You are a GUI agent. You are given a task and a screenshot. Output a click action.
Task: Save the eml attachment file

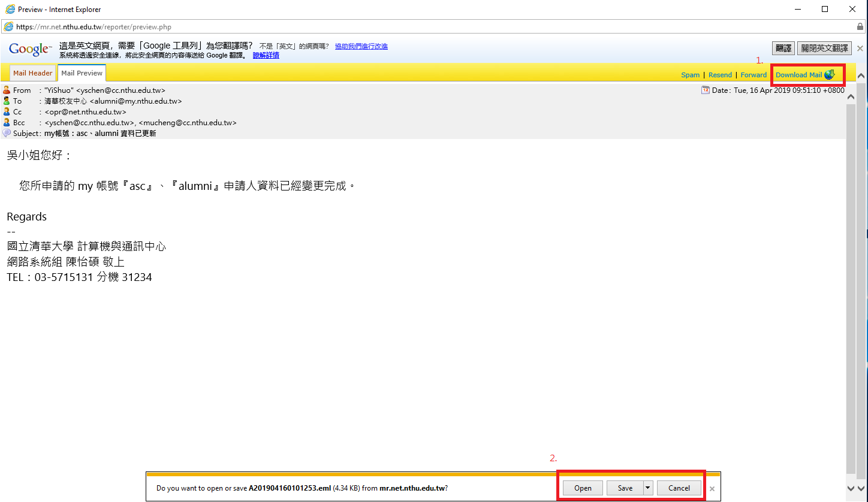point(625,488)
